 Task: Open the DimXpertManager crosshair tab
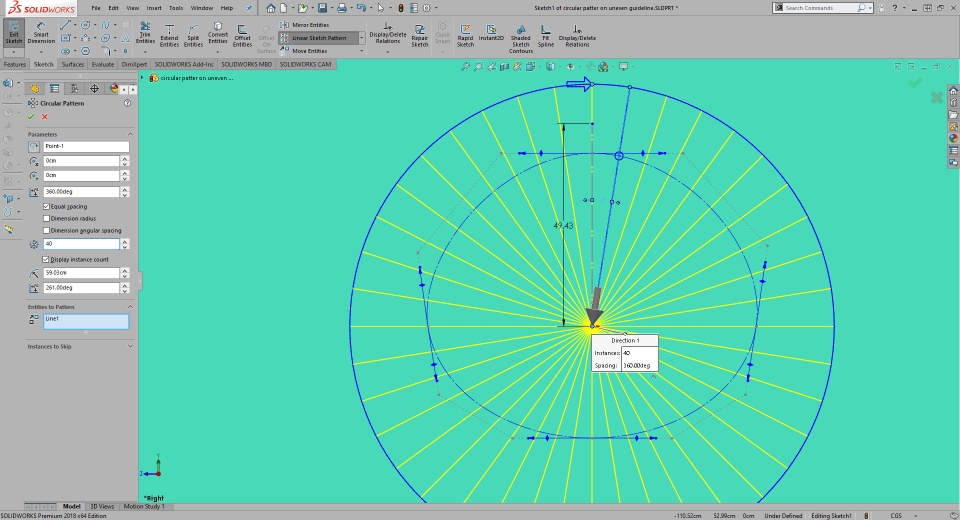[x=94, y=89]
